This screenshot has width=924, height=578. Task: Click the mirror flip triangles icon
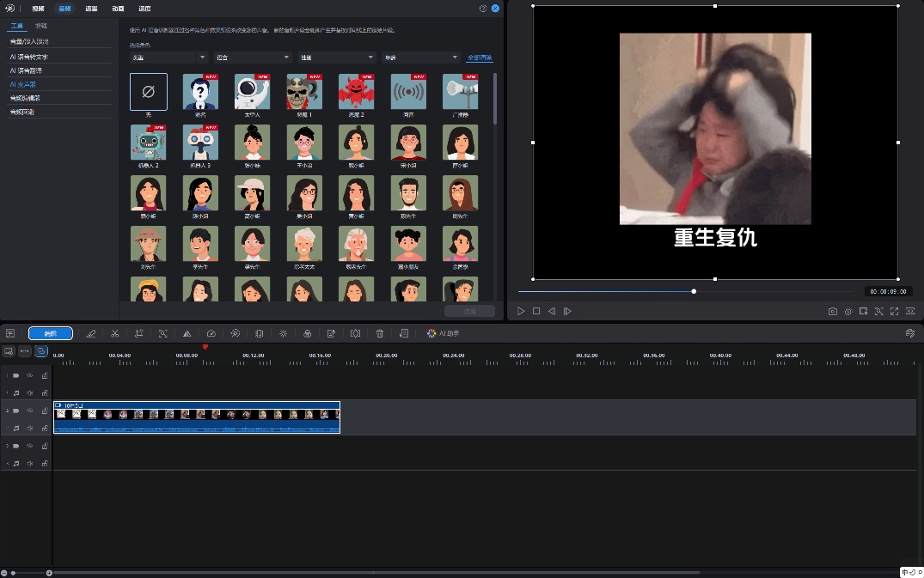187,334
